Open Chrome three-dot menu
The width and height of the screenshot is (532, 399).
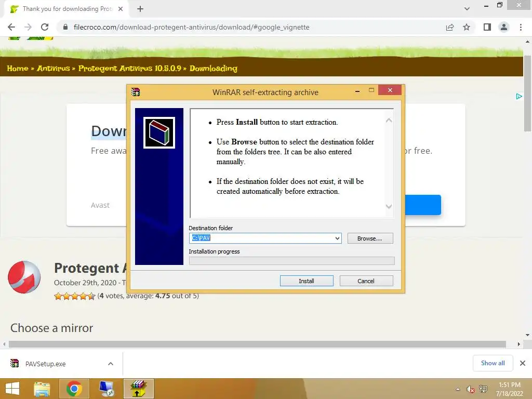tap(521, 27)
